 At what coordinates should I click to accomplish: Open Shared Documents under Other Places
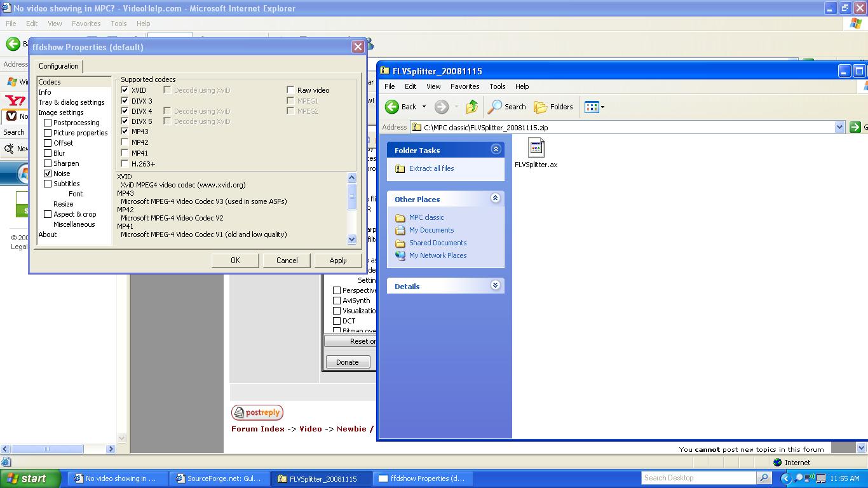pyautogui.click(x=438, y=243)
